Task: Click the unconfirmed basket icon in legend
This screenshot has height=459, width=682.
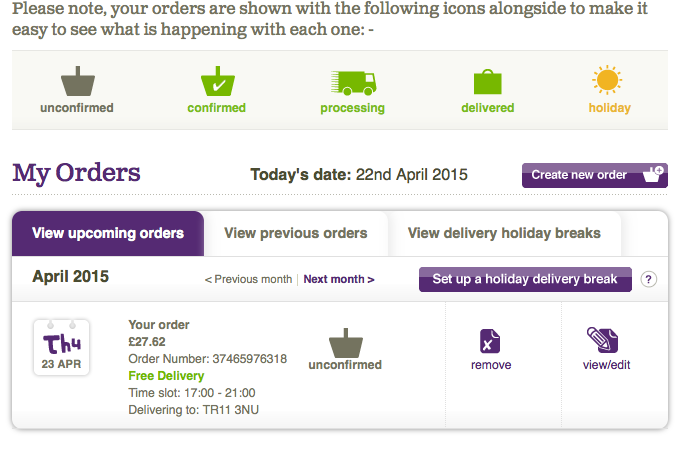Action: (x=77, y=82)
